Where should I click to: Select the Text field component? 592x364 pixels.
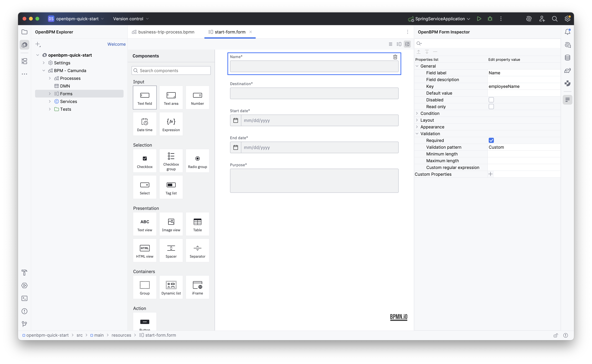click(x=145, y=98)
